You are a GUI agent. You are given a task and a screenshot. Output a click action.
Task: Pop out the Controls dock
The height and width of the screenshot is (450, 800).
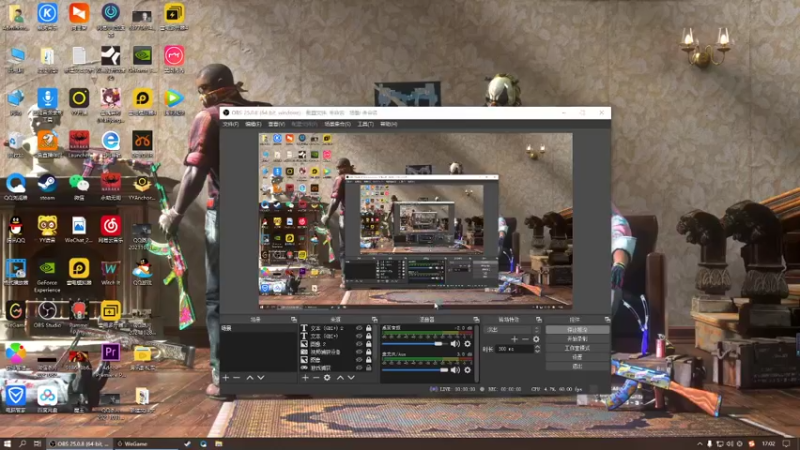[607, 319]
